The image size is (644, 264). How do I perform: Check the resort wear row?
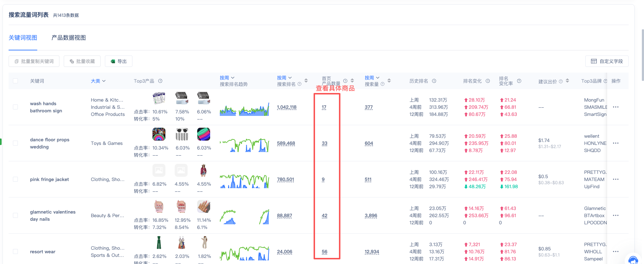[x=15, y=251]
